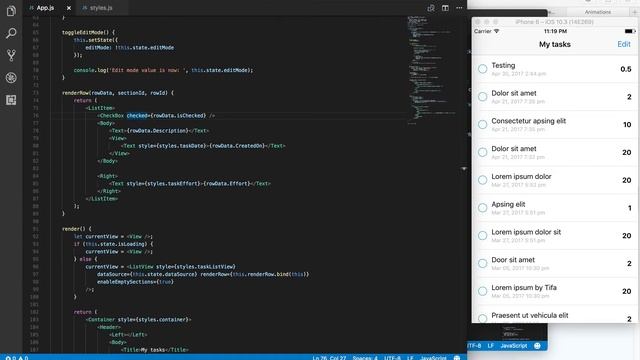Click the simulator Wi-Fi icon

coord(496,31)
